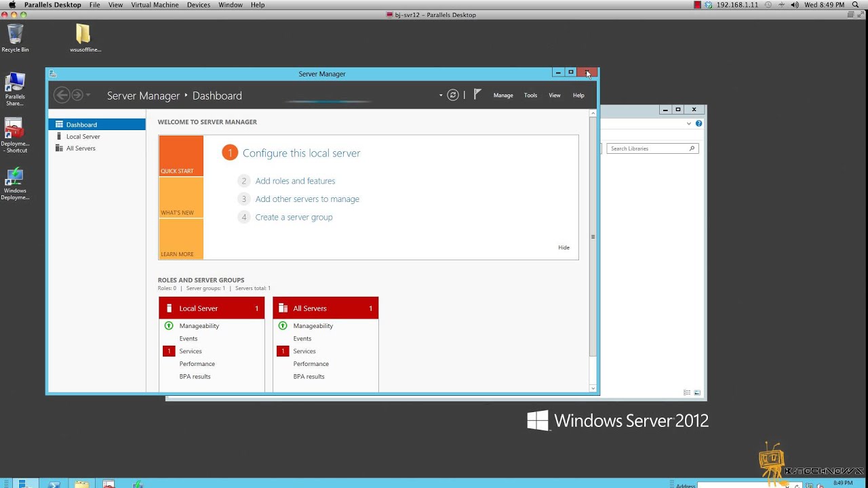The width and height of the screenshot is (868, 488).
Task: Click Configure this local server link
Action: (301, 153)
